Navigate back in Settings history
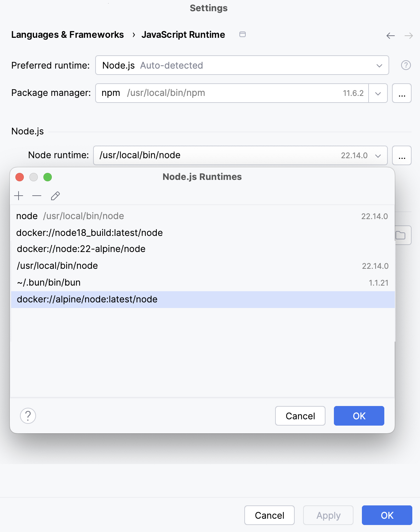The width and height of the screenshot is (420, 532). [x=390, y=35]
